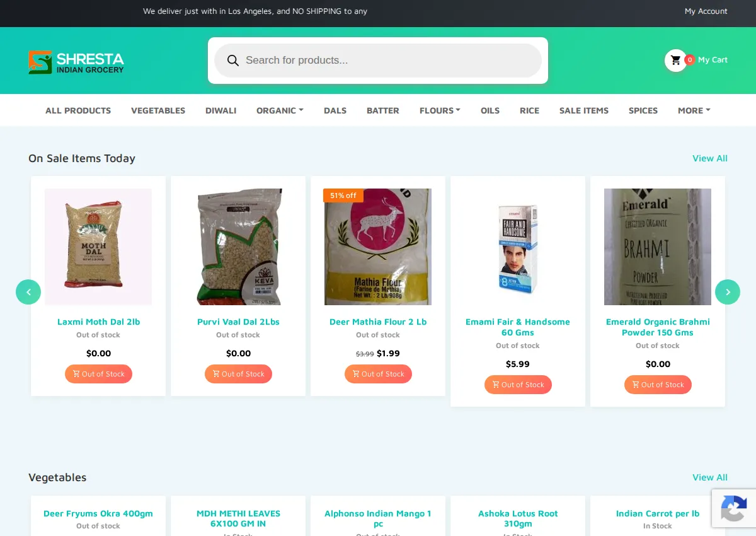Open Laxmi Moth Dal product image

pos(98,247)
